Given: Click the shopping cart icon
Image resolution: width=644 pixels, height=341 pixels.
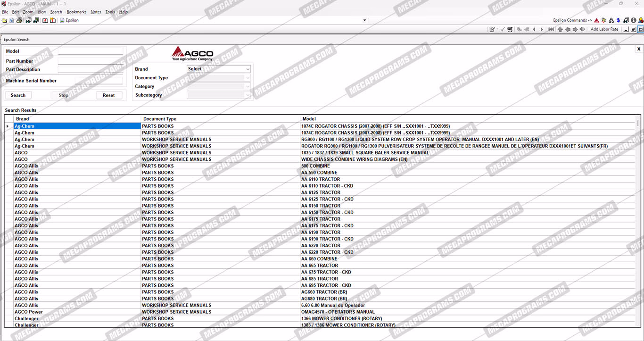Looking at the screenshot, I should click(510, 29).
